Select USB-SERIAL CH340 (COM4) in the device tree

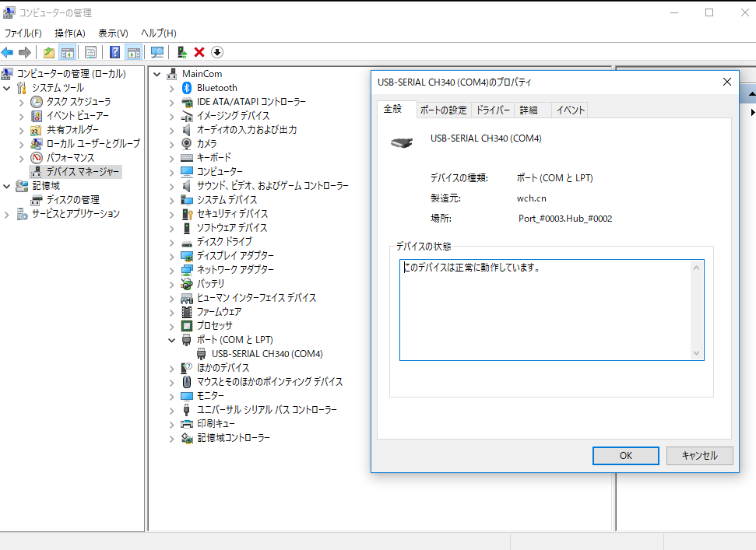tap(269, 353)
